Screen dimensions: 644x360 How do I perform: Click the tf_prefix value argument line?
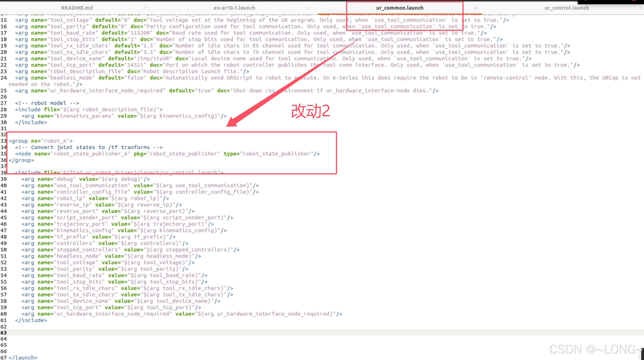[98, 237]
